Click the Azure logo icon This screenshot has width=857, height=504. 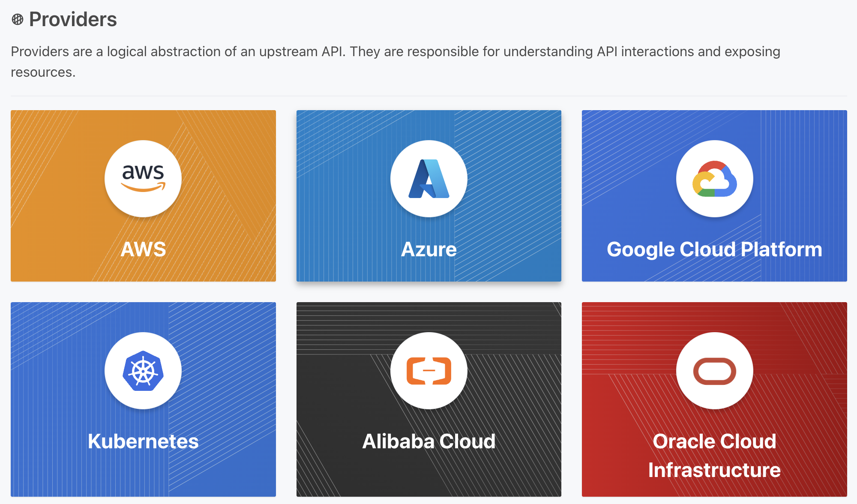pos(428,178)
